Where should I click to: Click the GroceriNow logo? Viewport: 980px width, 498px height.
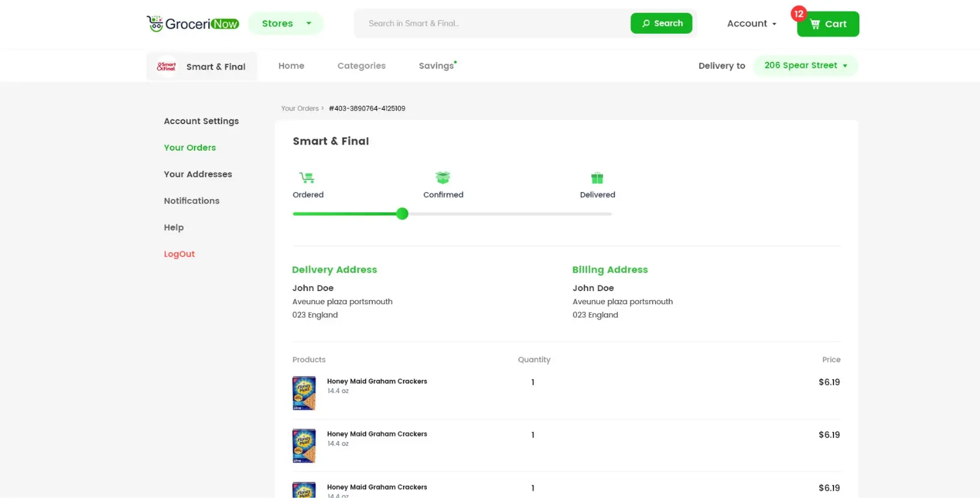(193, 23)
